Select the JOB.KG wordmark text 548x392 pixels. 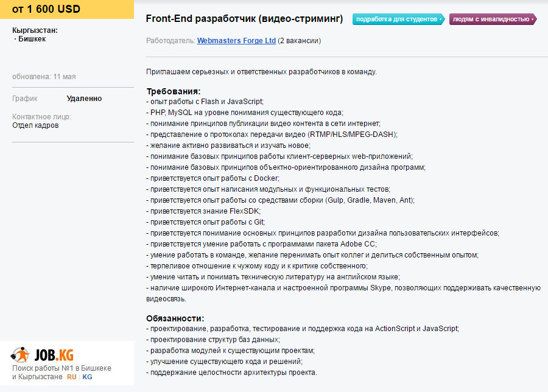tap(54, 355)
